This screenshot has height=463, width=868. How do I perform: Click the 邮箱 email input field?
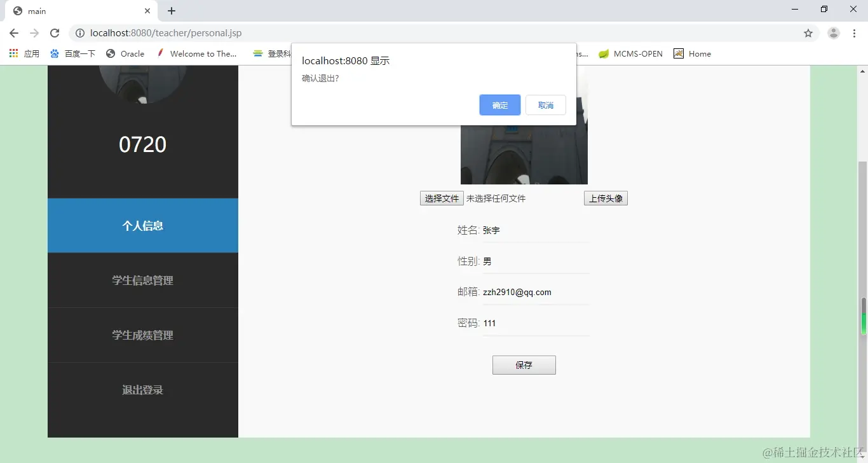point(537,291)
